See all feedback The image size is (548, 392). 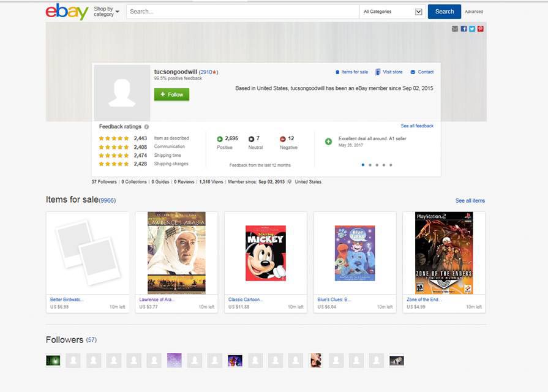tap(417, 126)
